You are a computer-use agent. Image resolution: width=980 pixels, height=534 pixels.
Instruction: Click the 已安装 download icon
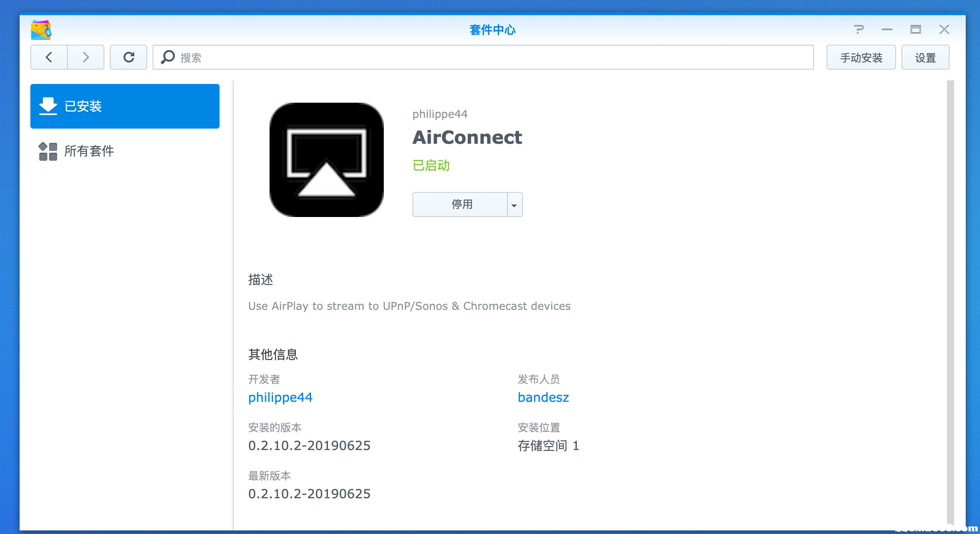(48, 106)
